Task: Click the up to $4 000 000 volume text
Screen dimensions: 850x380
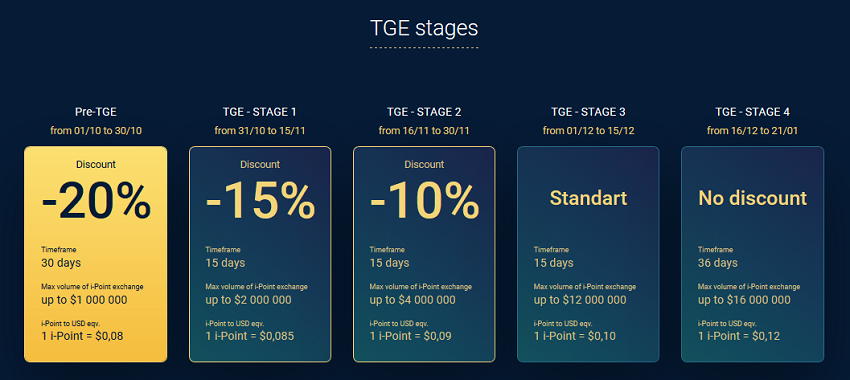Action: coord(413,300)
